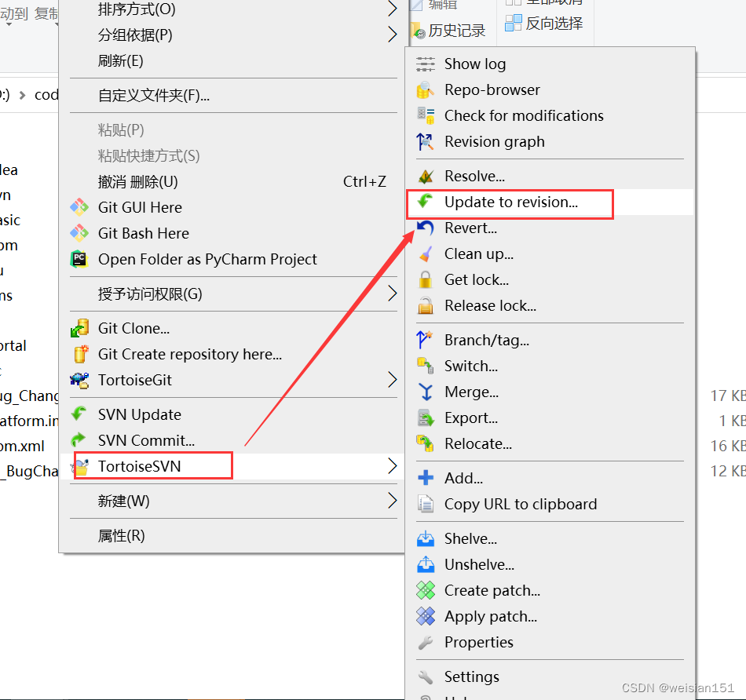Click the blue plus Add icon
746x700 pixels.
click(426, 478)
